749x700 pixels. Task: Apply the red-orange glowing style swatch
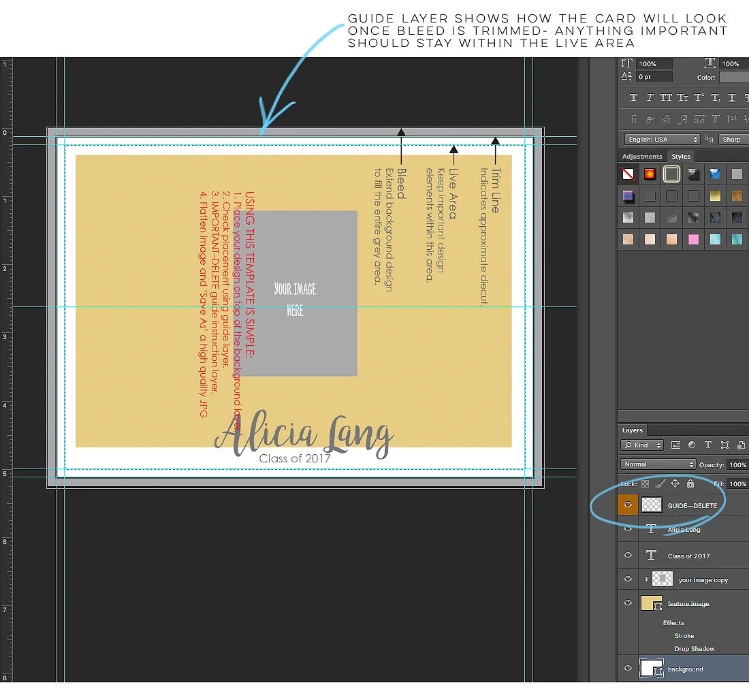pyautogui.click(x=650, y=174)
